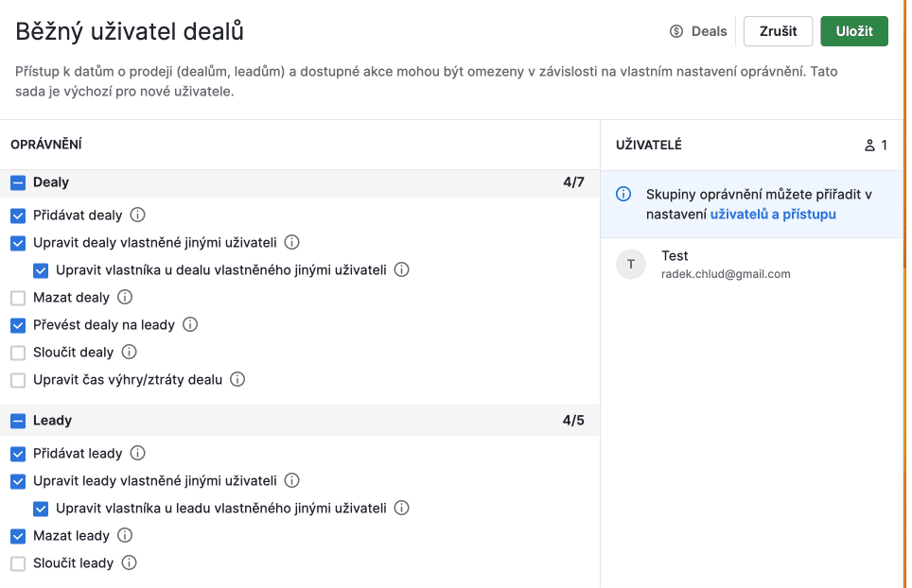Enable Upravit čas výhry/ztráty dealu permission
The image size is (912, 588).
18,380
